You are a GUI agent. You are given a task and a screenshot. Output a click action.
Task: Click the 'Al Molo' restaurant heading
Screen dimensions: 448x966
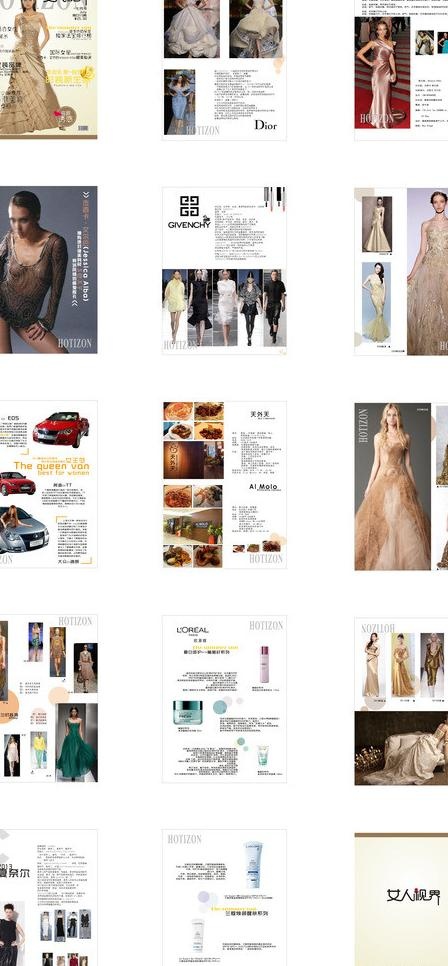[x=264, y=487]
